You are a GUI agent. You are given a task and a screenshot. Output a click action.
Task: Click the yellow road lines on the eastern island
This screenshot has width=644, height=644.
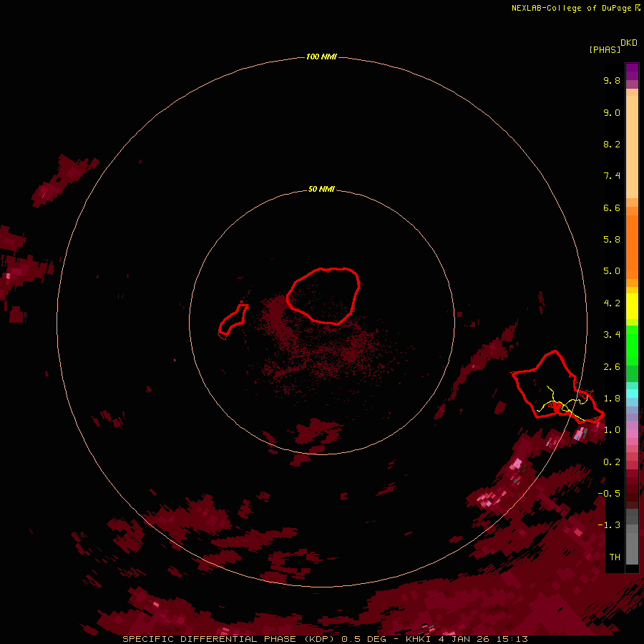click(x=564, y=404)
